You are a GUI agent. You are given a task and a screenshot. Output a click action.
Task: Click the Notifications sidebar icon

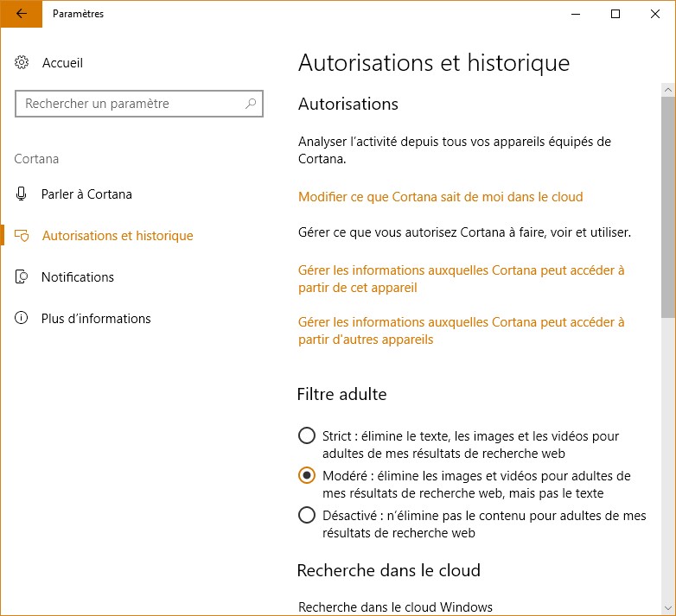[22, 277]
